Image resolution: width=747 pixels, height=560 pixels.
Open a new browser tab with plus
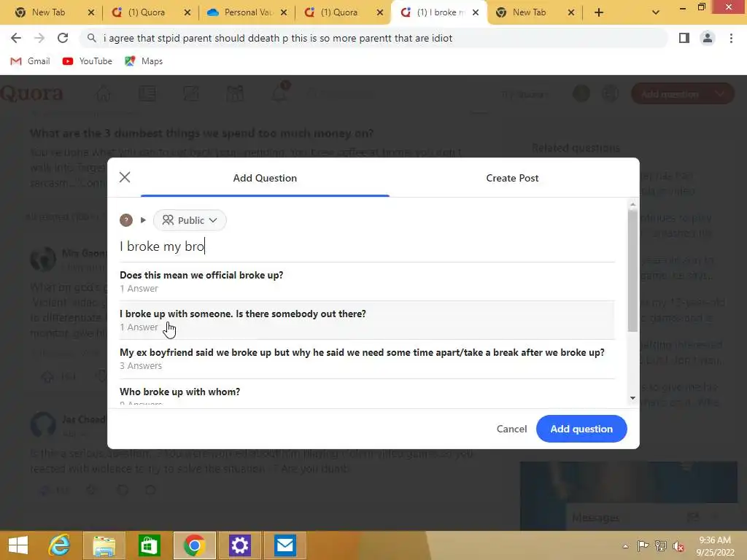coord(599,13)
